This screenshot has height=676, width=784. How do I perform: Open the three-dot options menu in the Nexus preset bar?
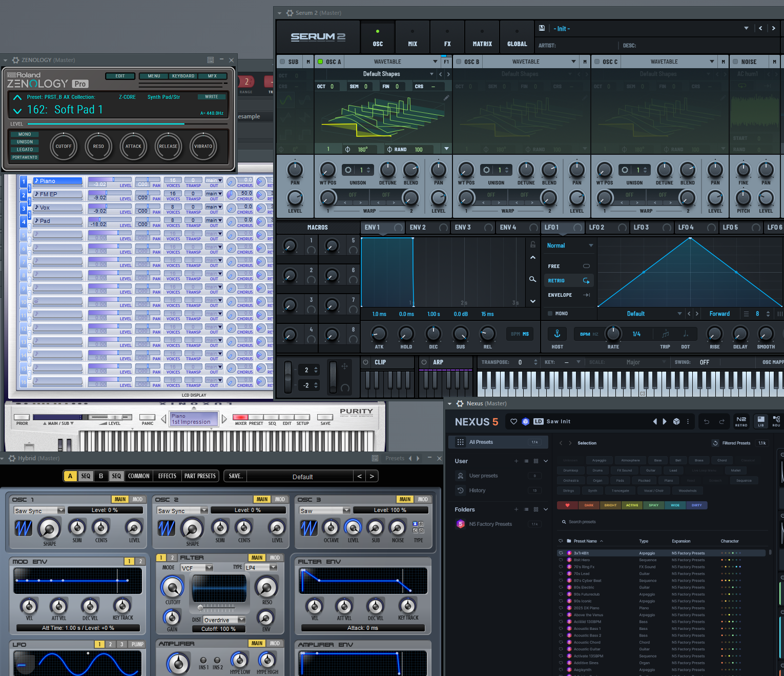(x=688, y=421)
